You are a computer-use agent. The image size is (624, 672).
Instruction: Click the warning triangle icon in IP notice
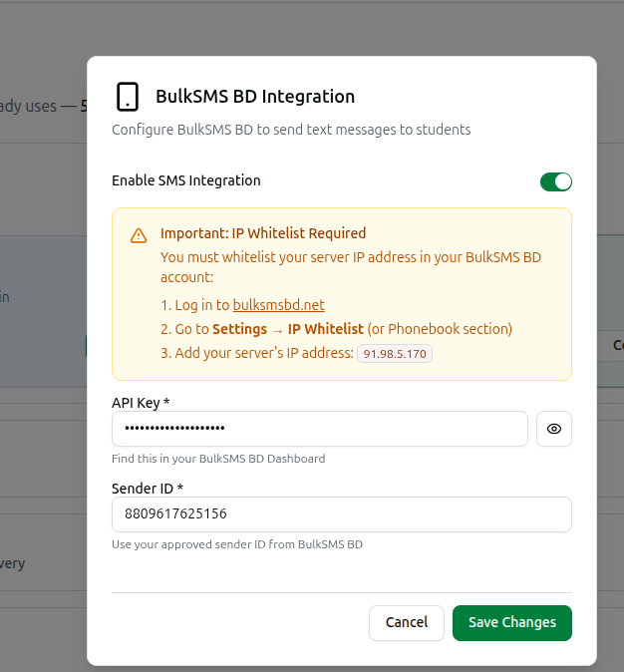[x=139, y=235]
